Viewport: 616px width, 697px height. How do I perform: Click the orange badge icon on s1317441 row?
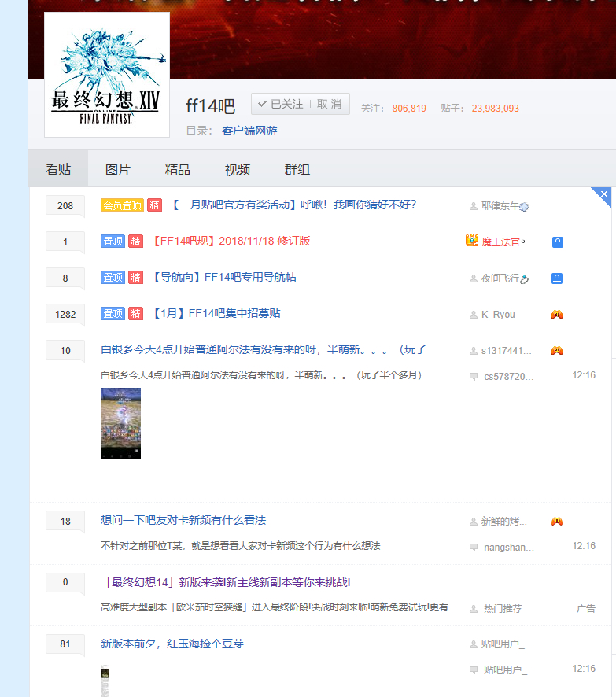pyautogui.click(x=557, y=351)
